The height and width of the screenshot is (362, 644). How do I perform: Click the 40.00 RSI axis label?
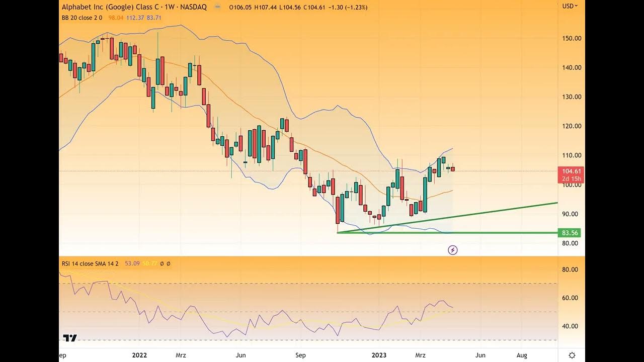click(571, 326)
